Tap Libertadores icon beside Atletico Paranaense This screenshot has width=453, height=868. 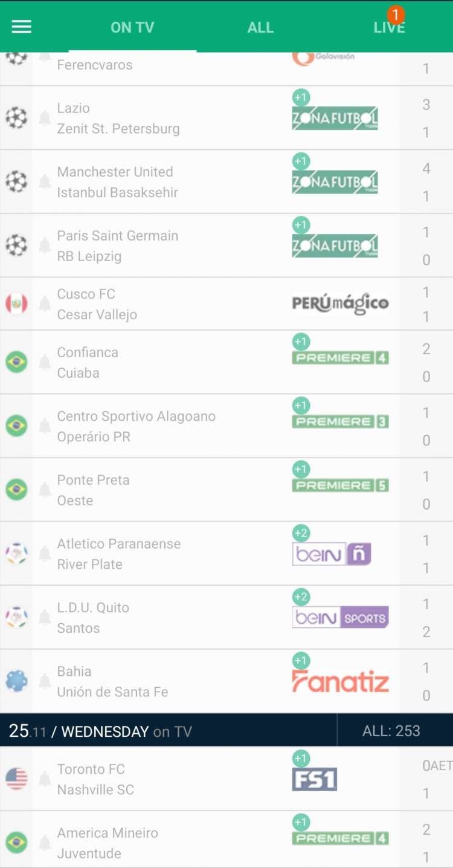coord(16,553)
